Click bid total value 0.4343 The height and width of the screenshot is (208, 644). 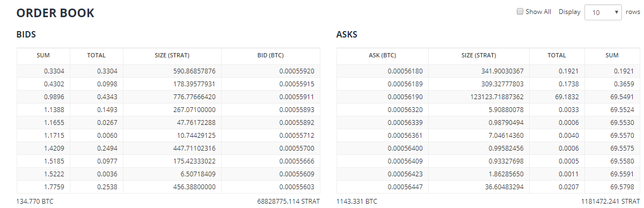coord(107,97)
